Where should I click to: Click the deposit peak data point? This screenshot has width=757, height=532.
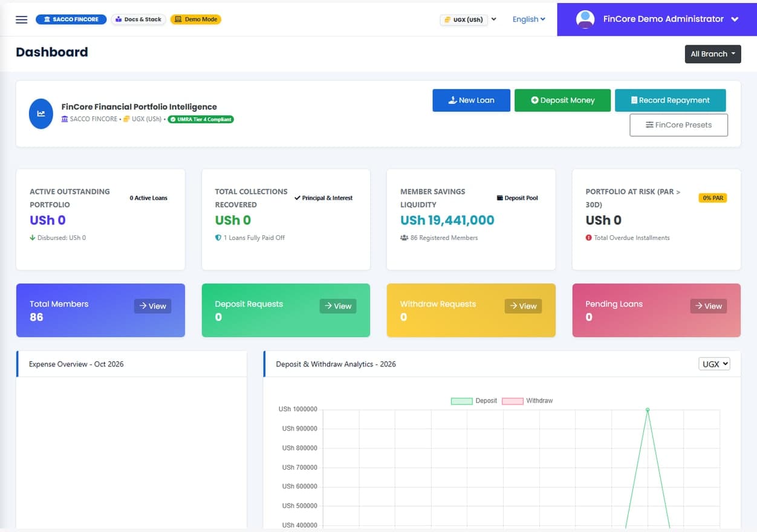tap(648, 410)
